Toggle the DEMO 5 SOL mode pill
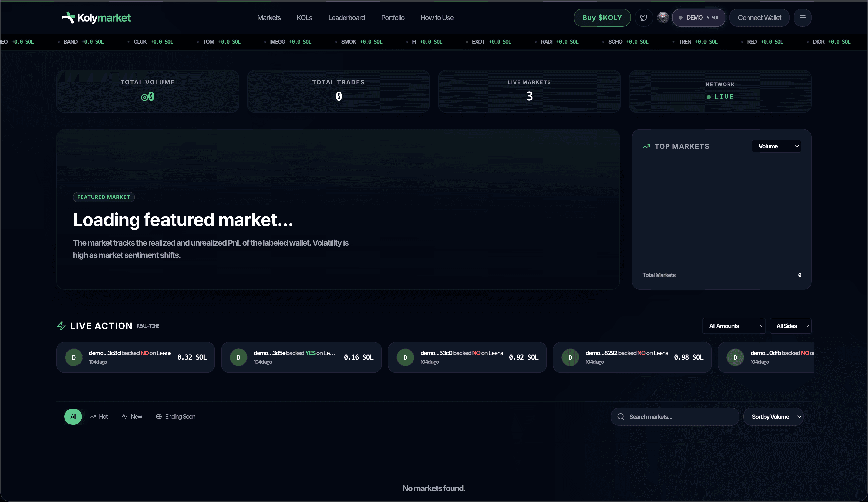This screenshot has height=502, width=868. tap(698, 18)
